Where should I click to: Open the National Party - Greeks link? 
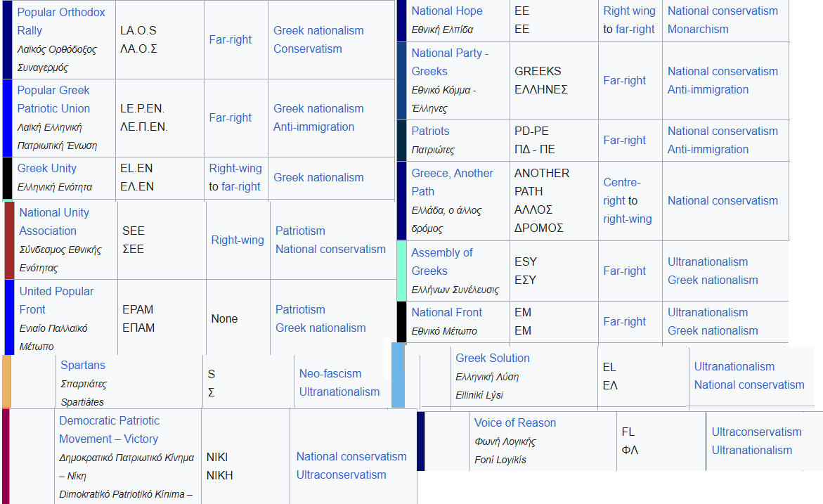450,62
